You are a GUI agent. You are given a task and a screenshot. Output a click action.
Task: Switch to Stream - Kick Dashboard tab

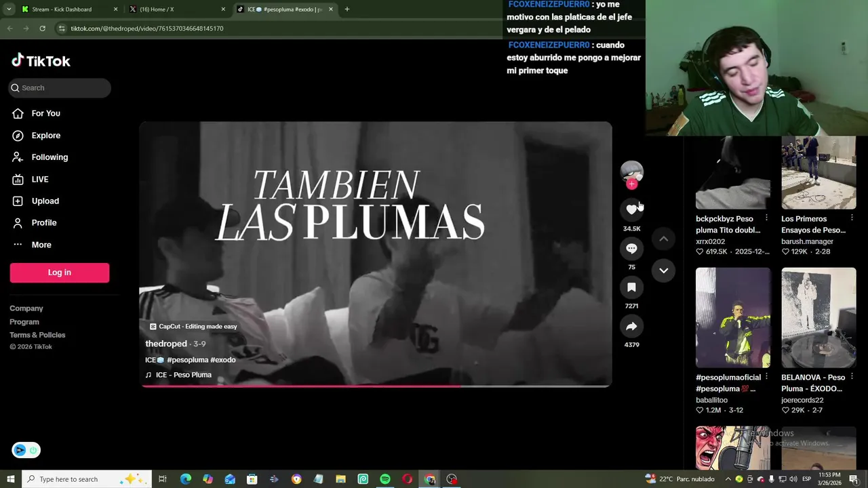(x=68, y=9)
